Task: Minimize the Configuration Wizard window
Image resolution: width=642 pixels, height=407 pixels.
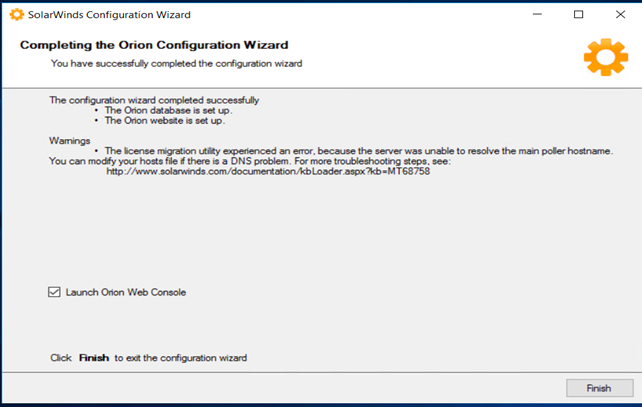Action: (537, 14)
